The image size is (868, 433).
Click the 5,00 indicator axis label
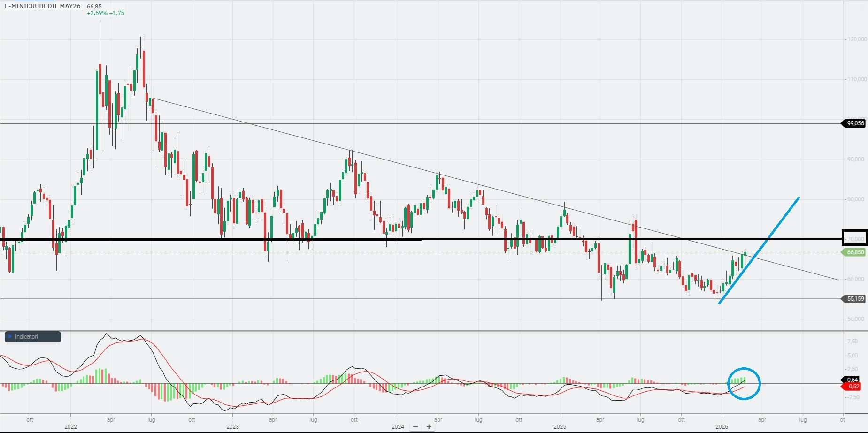pos(853,356)
